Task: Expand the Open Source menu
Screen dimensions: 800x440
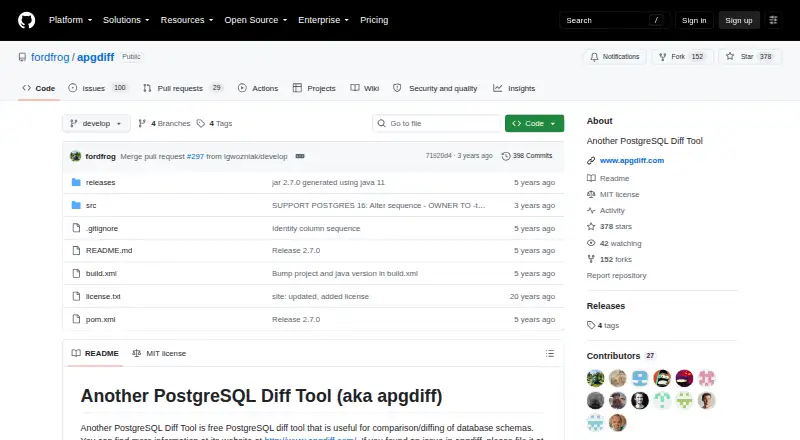Action: pos(256,20)
